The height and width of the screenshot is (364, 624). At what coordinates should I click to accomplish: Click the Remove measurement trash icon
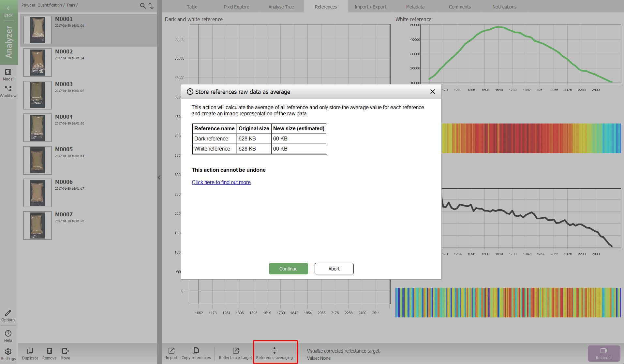(x=49, y=351)
